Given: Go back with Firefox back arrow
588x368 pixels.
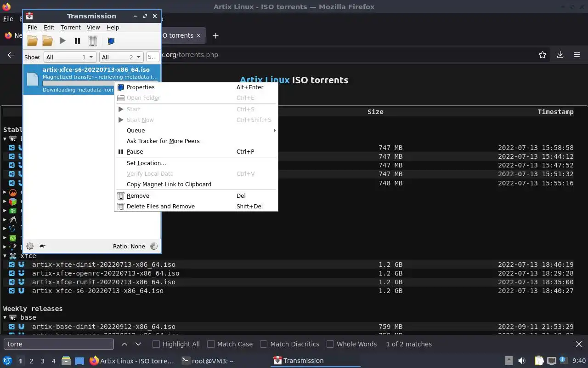Looking at the screenshot, I should point(11,55).
